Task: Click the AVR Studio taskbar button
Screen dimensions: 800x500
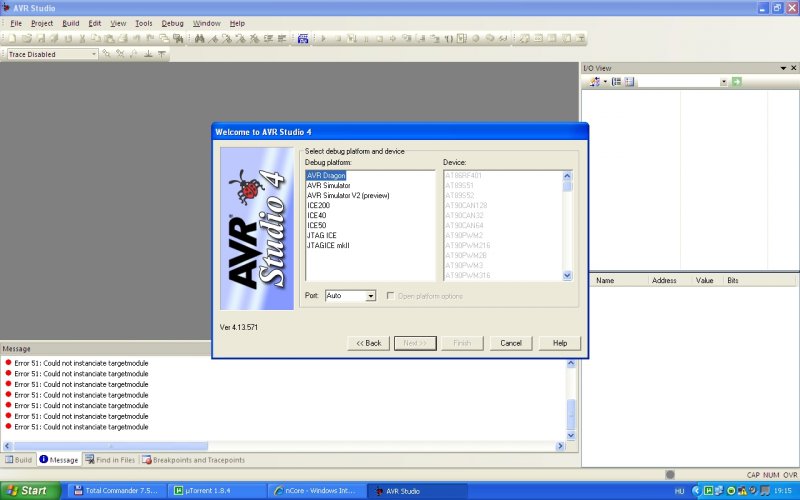Action: tap(417, 491)
